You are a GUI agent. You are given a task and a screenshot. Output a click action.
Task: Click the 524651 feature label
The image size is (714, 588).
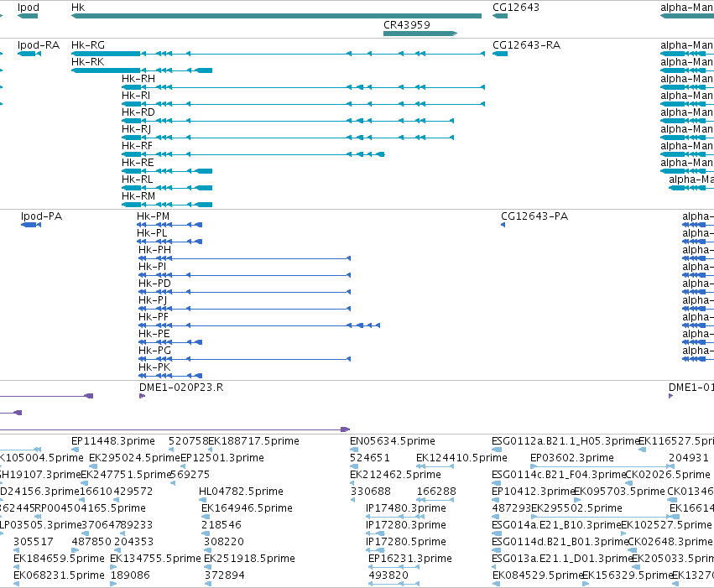pyautogui.click(x=370, y=458)
